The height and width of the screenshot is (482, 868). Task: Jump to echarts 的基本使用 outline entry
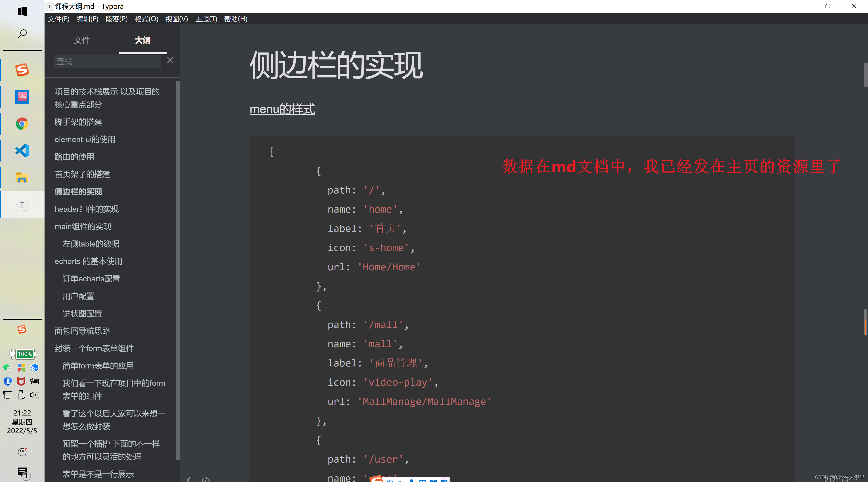point(88,261)
